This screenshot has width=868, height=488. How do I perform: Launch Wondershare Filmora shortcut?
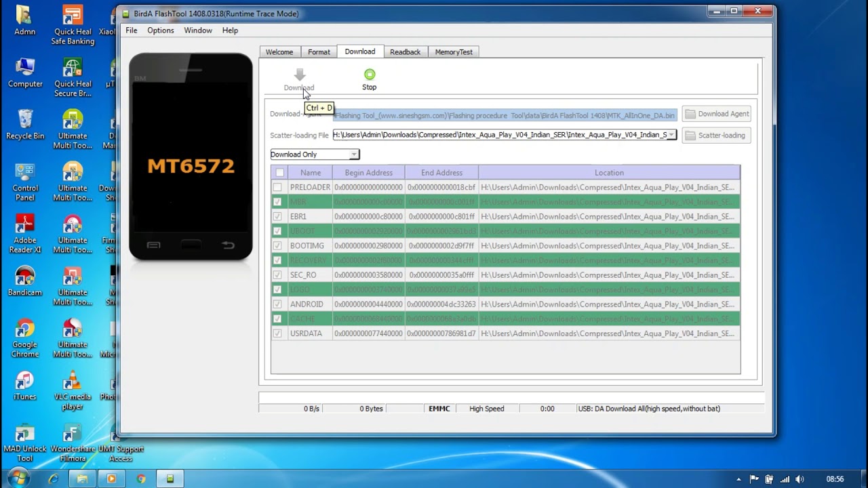coord(73,443)
